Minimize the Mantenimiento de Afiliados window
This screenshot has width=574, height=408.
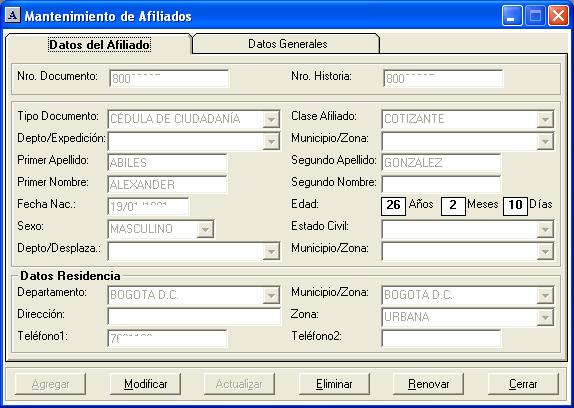click(x=512, y=16)
